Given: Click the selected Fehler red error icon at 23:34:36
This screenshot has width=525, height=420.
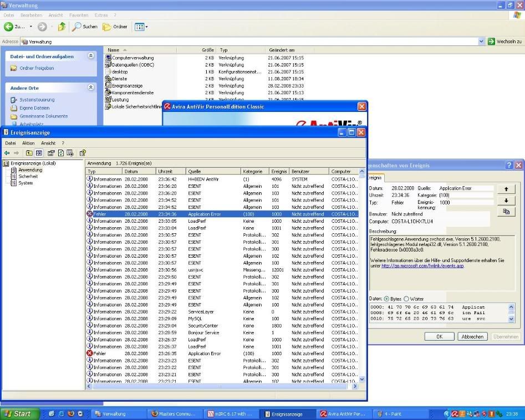Looking at the screenshot, I should tap(90, 214).
